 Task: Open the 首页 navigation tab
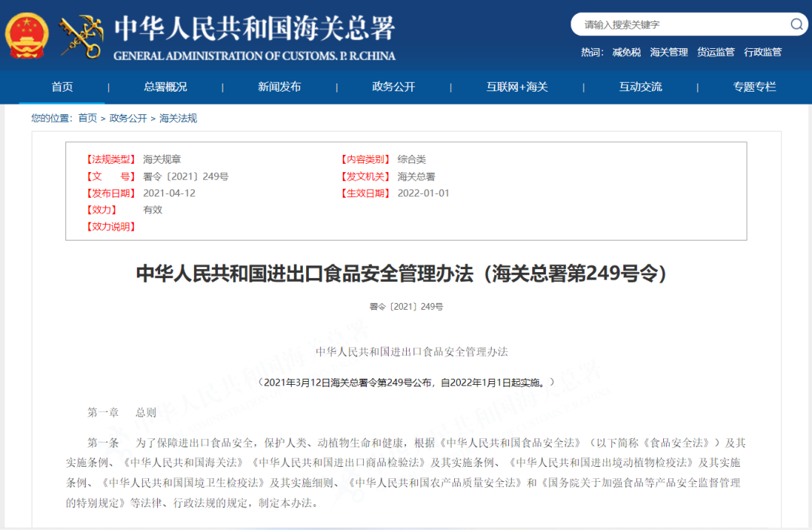[62, 86]
